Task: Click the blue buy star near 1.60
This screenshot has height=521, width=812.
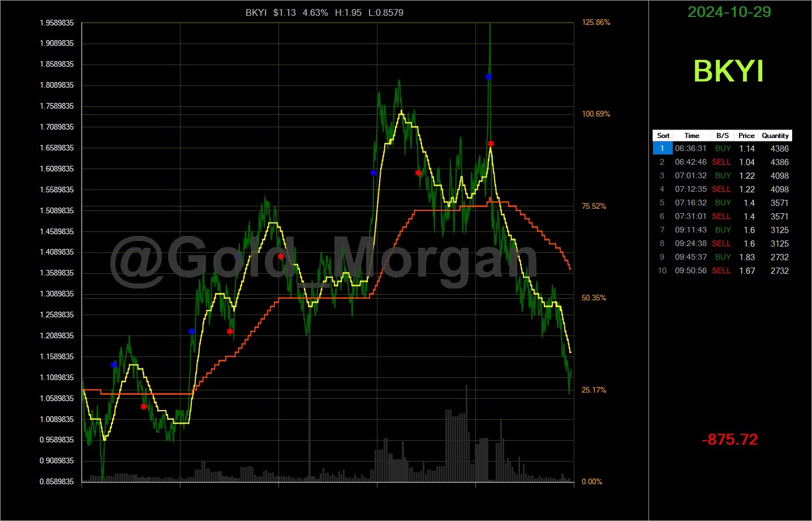Action: coord(373,173)
